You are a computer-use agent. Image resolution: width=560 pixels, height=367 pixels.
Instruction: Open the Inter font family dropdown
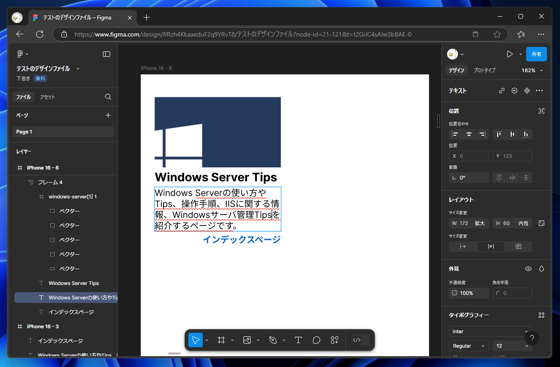490,331
